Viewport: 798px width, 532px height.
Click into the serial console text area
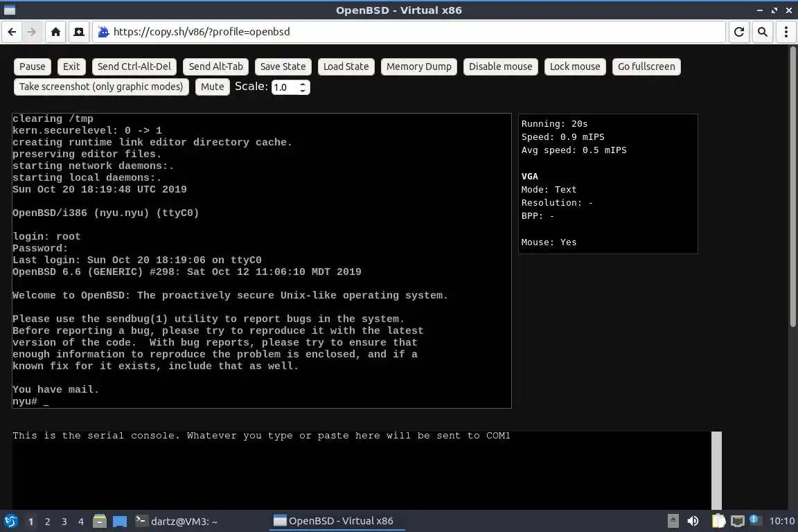point(362,470)
